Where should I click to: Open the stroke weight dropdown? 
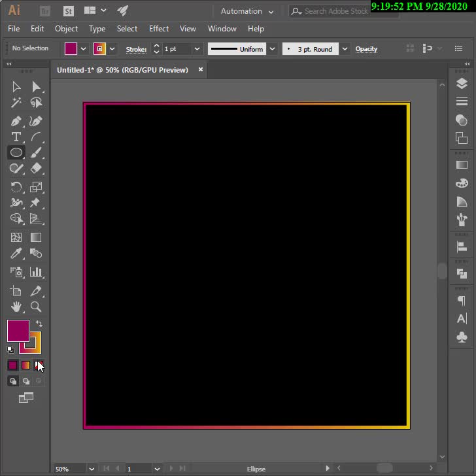coord(197,49)
